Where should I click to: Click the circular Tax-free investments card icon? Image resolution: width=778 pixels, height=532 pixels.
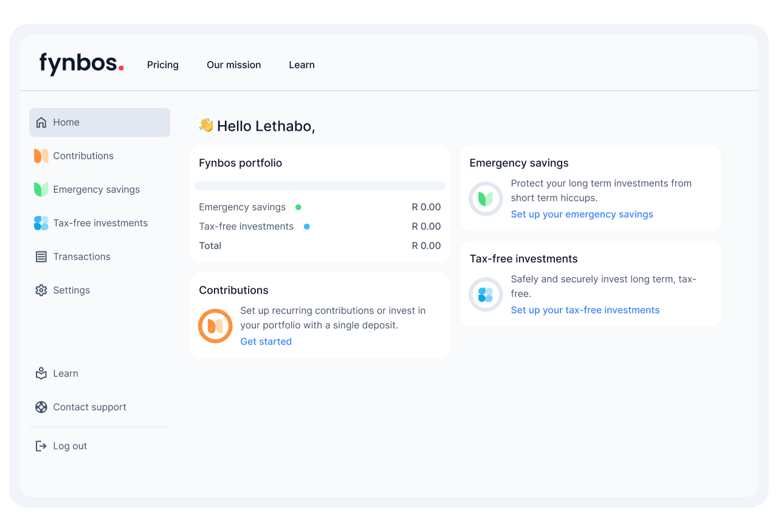(x=486, y=295)
